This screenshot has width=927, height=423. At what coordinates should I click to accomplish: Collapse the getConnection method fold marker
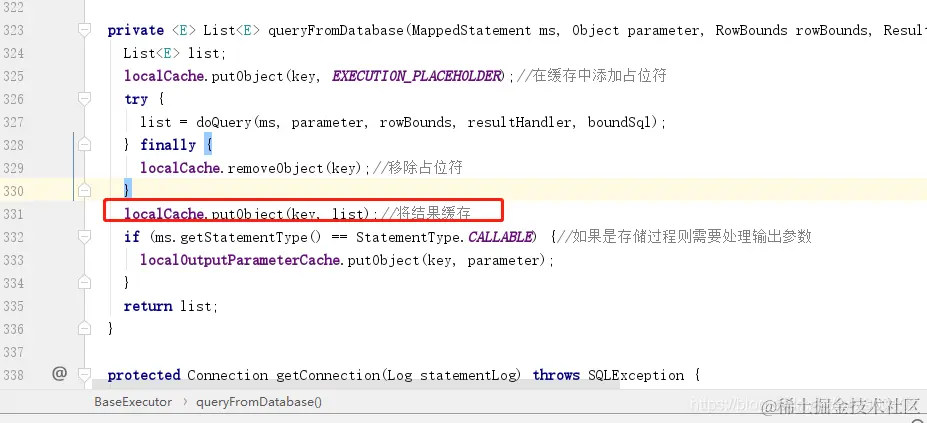click(85, 374)
